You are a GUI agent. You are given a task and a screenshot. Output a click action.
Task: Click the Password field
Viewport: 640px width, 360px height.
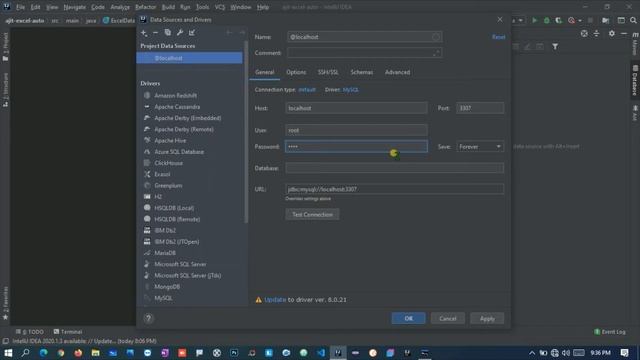click(x=356, y=147)
